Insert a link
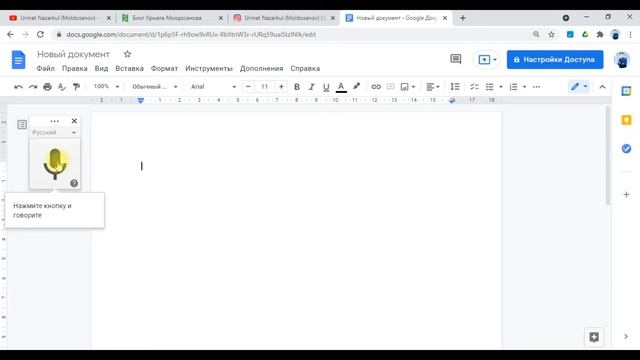Screen dimensions: 640x360 coord(376,87)
